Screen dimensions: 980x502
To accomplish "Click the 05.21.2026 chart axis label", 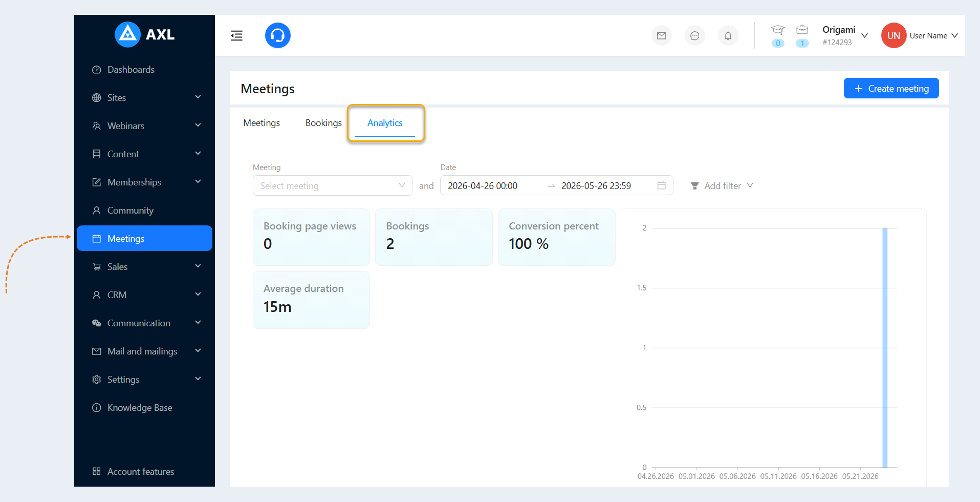I will pyautogui.click(x=860, y=476).
